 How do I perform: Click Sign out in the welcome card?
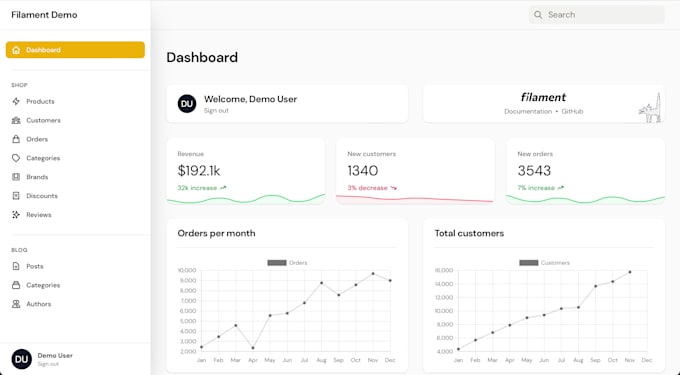pos(216,111)
